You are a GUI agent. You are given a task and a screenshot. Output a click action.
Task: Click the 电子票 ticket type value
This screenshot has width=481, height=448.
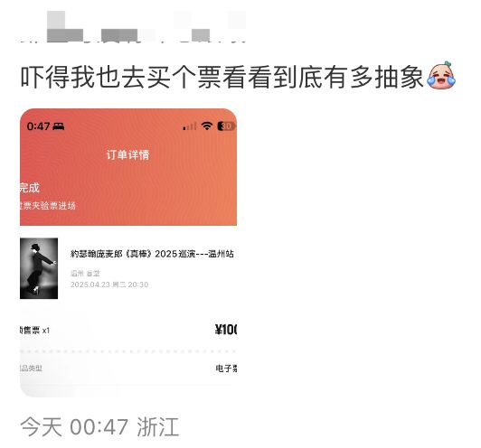click(x=226, y=368)
